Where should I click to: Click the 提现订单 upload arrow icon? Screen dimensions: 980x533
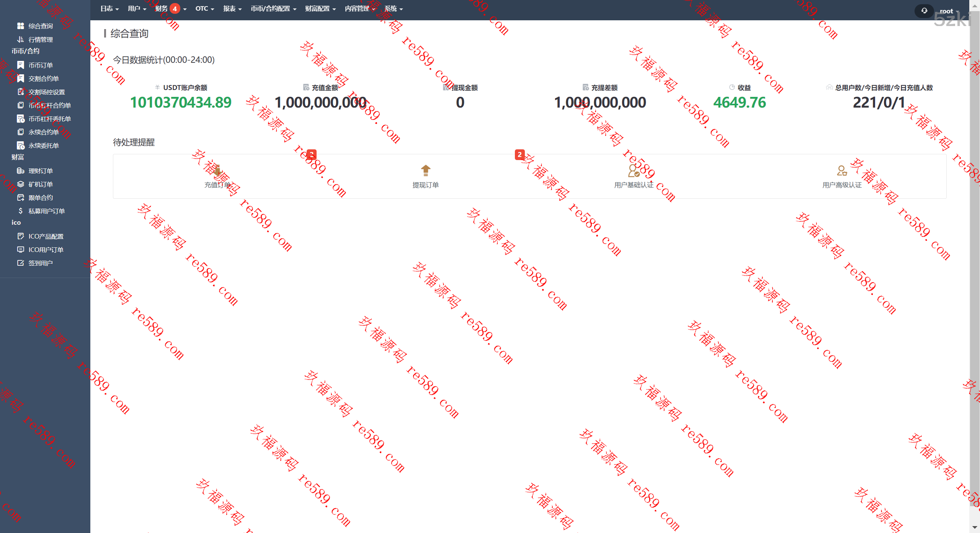pyautogui.click(x=425, y=170)
